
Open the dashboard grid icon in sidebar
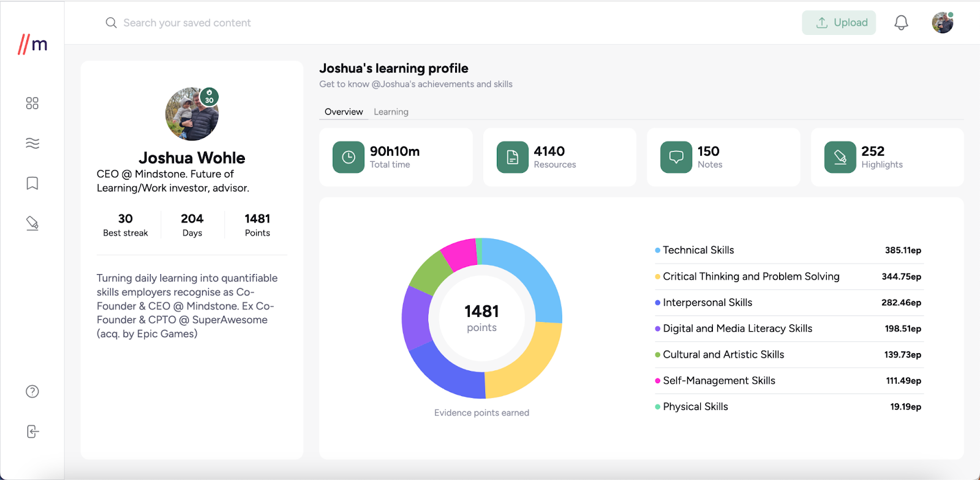(x=32, y=103)
